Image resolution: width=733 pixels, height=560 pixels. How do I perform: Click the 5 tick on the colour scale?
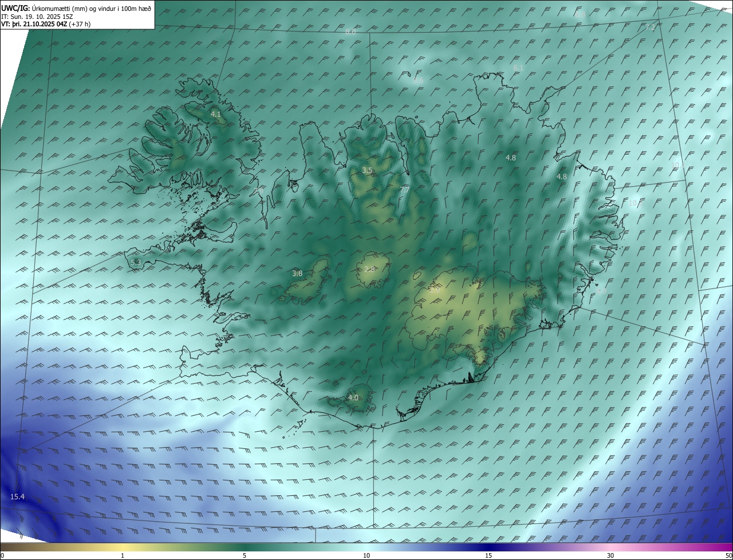[x=245, y=555]
